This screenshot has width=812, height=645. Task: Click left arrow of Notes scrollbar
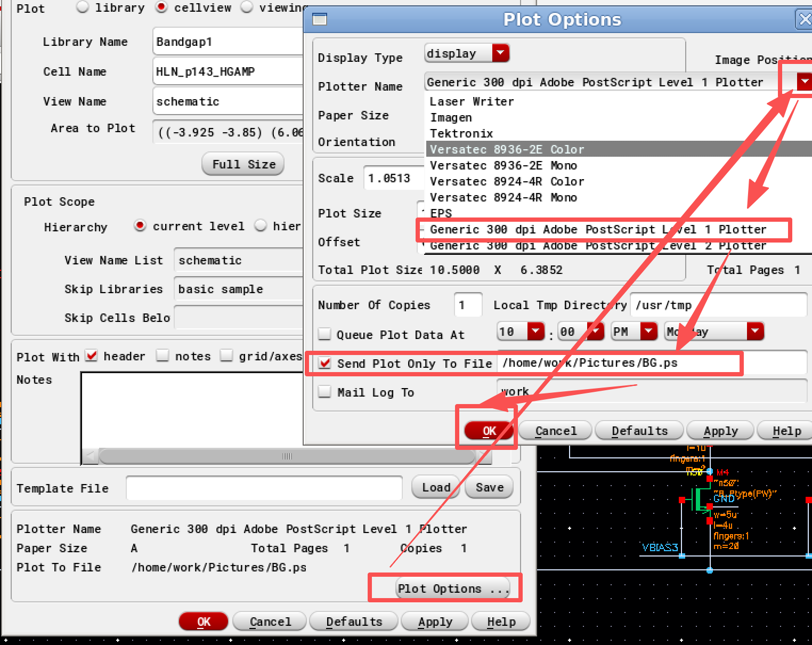(x=90, y=456)
